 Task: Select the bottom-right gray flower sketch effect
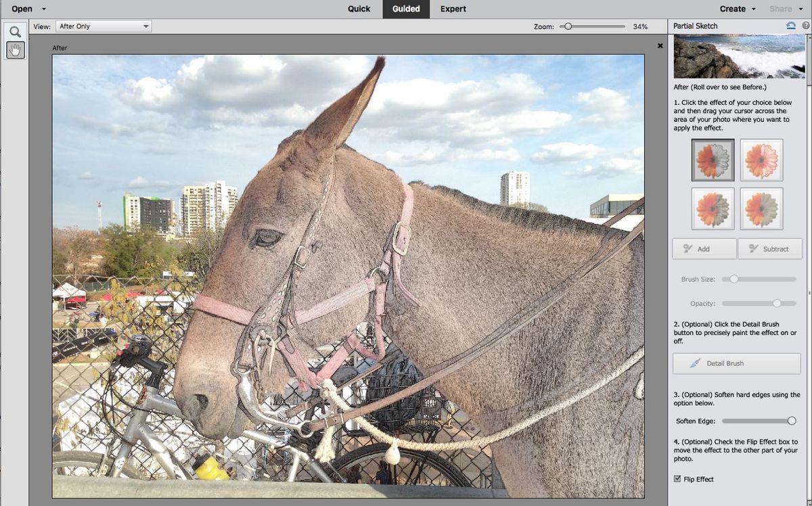point(761,208)
